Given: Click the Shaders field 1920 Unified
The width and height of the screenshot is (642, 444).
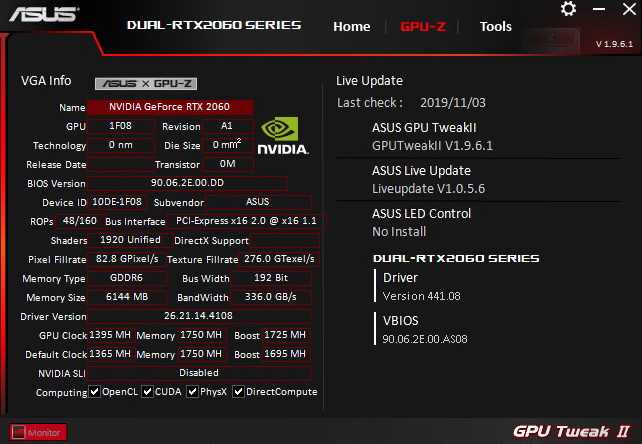Looking at the screenshot, I should click(130, 240).
